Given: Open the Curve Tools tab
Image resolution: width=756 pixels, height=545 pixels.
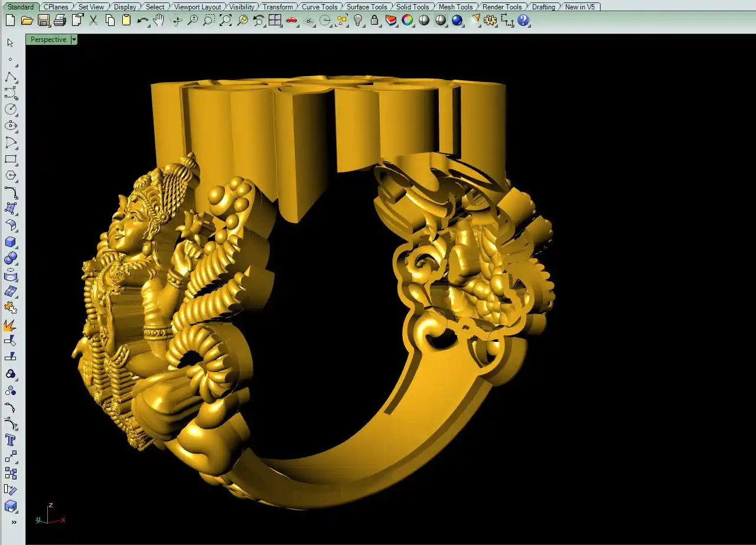Looking at the screenshot, I should coord(320,7).
